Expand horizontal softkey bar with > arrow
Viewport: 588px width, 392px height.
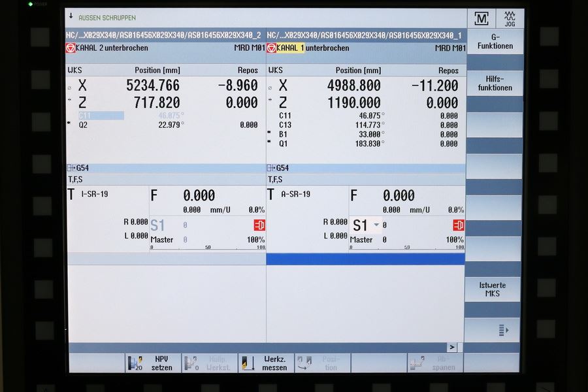[451, 347]
